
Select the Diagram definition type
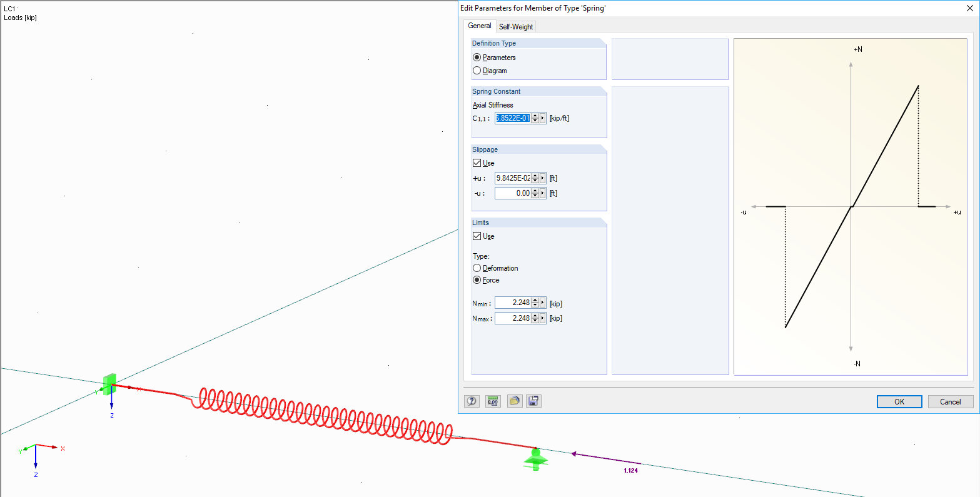click(477, 70)
